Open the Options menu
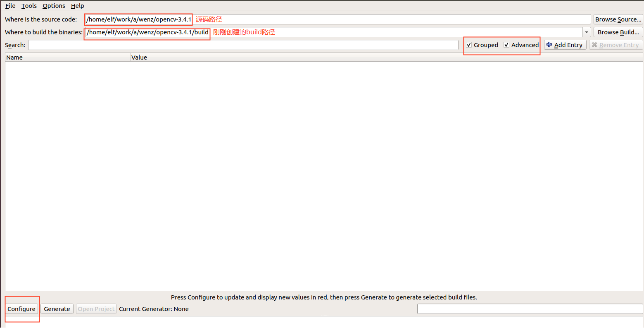644x328 pixels. click(x=54, y=6)
